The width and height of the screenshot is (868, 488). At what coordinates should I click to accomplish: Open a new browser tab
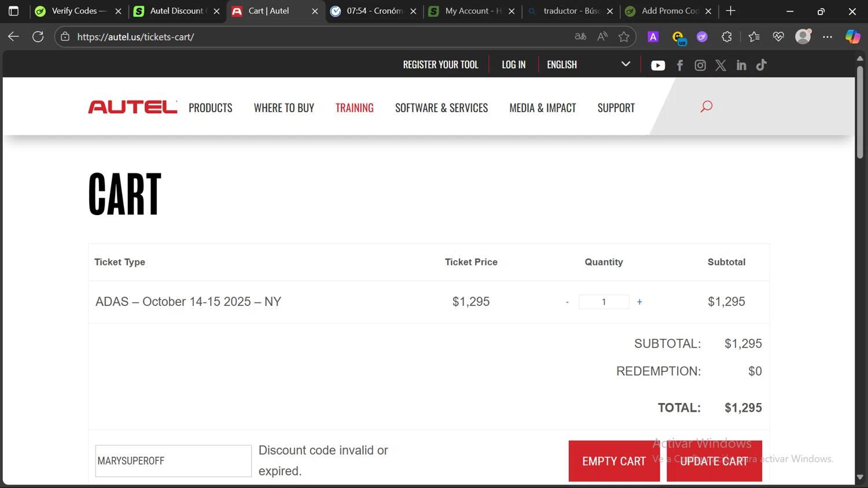731,11
